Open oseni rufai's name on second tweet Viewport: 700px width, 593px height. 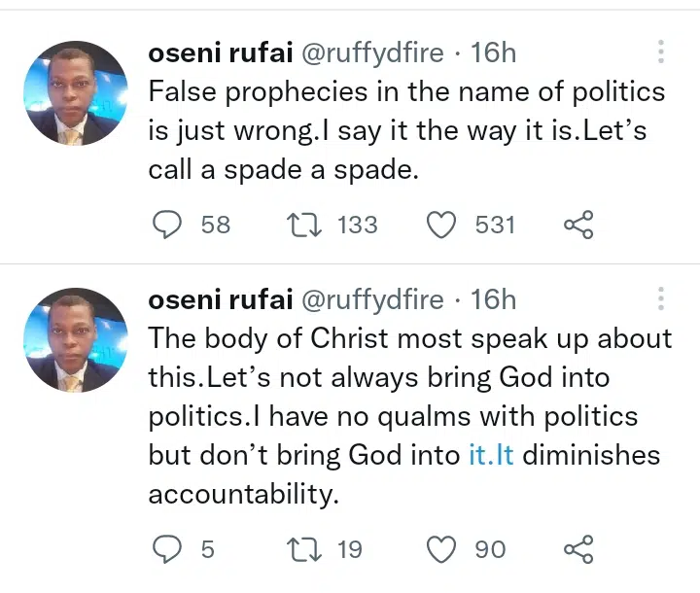(x=221, y=298)
